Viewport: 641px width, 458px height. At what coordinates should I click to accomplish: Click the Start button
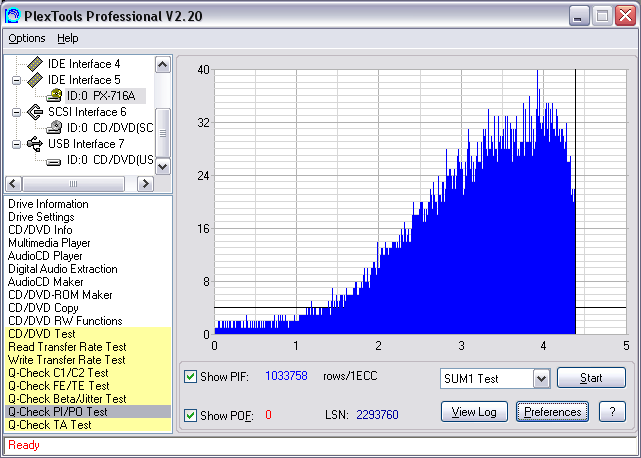tap(591, 378)
